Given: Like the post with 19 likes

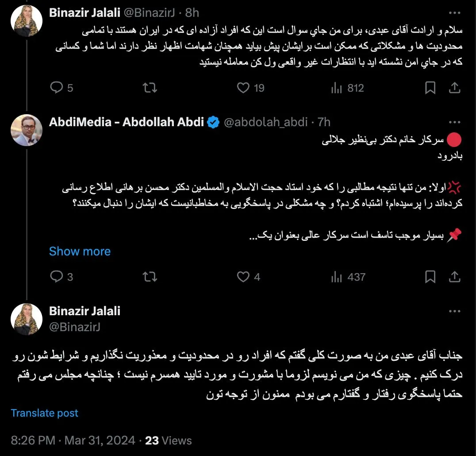Looking at the screenshot, I should point(244,88).
